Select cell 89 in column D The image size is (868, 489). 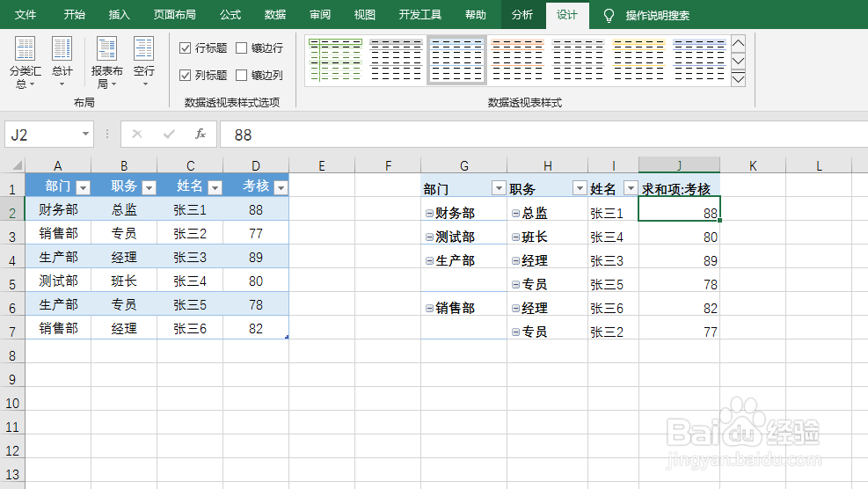tap(256, 257)
